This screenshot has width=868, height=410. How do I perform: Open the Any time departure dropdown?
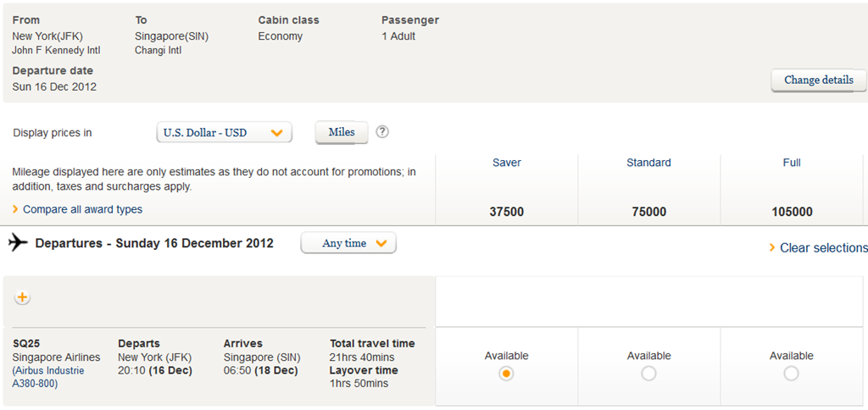[x=348, y=244]
